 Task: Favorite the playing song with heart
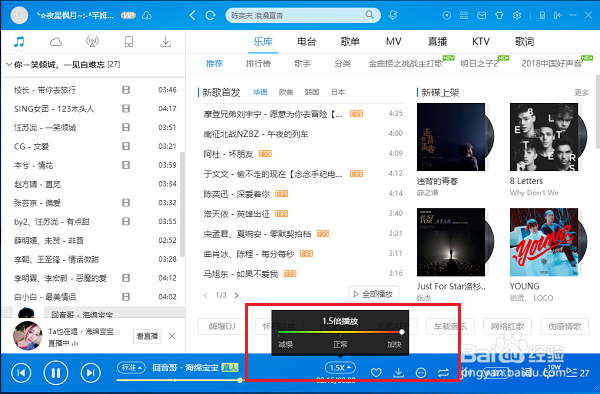[376, 373]
